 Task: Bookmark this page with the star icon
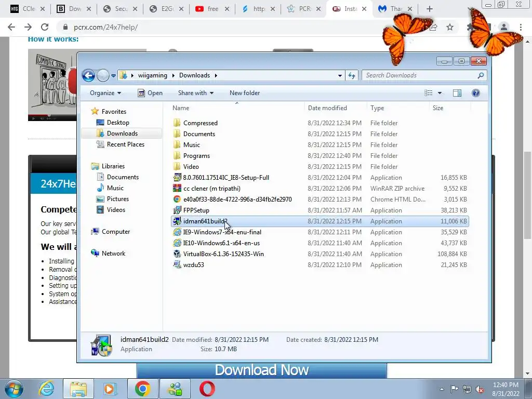coord(450,27)
